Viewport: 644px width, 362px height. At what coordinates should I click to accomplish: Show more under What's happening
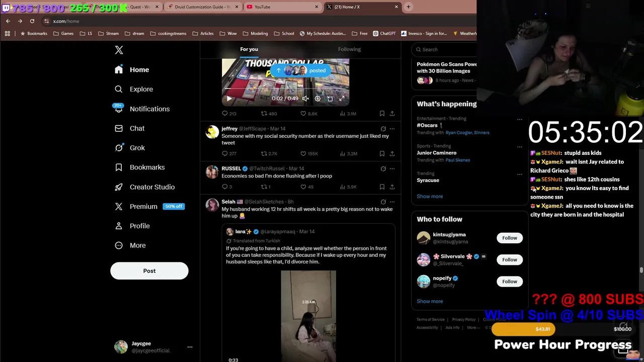pyautogui.click(x=430, y=197)
